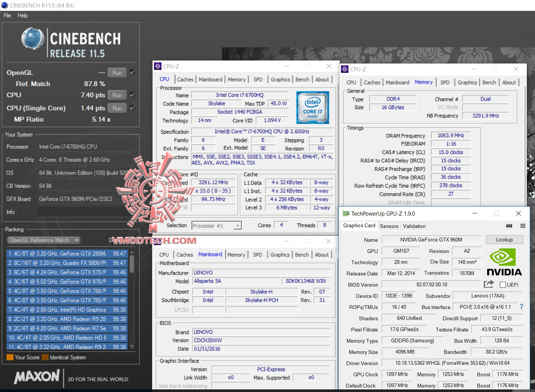Click the NVIDIA logo in GPU-Z
Image resolution: width=535 pixels, height=392 pixels.
[504, 262]
